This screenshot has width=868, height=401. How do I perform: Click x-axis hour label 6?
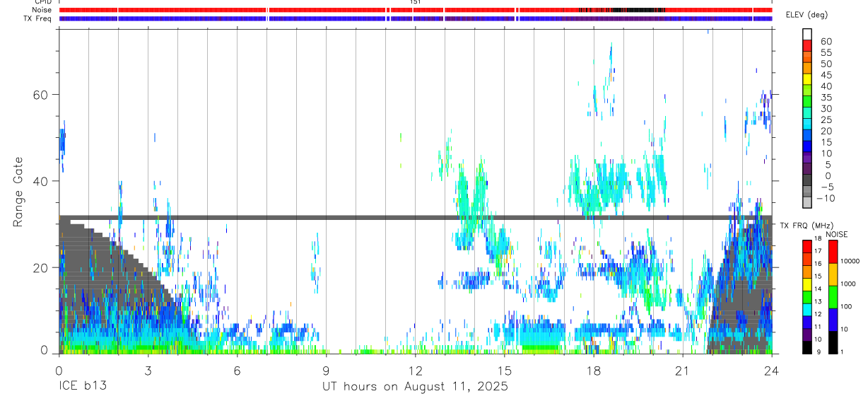[237, 371]
